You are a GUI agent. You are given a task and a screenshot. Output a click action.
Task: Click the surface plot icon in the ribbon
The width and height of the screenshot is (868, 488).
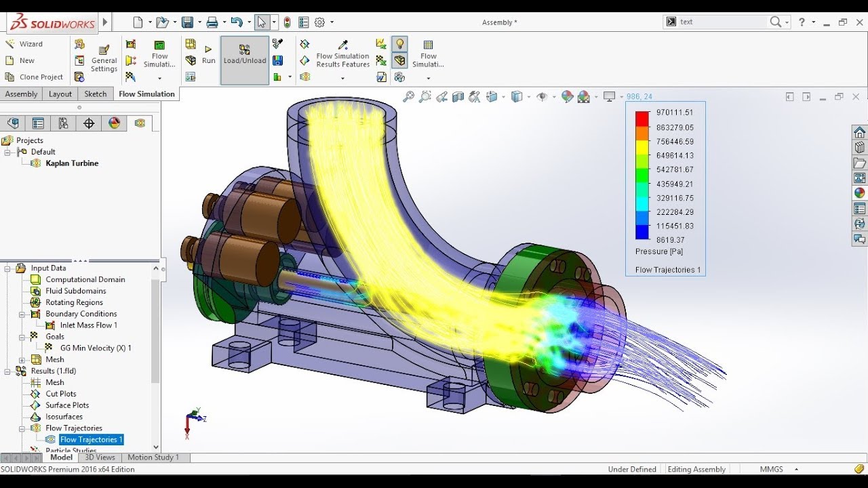coord(304,60)
